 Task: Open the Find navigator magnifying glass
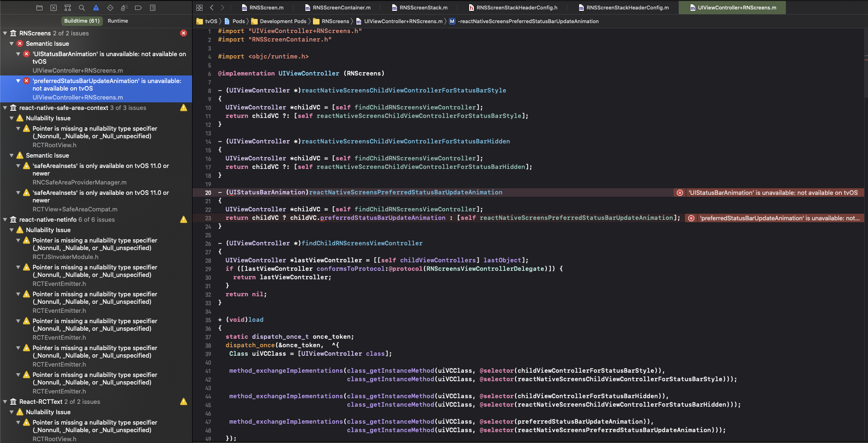(82, 8)
